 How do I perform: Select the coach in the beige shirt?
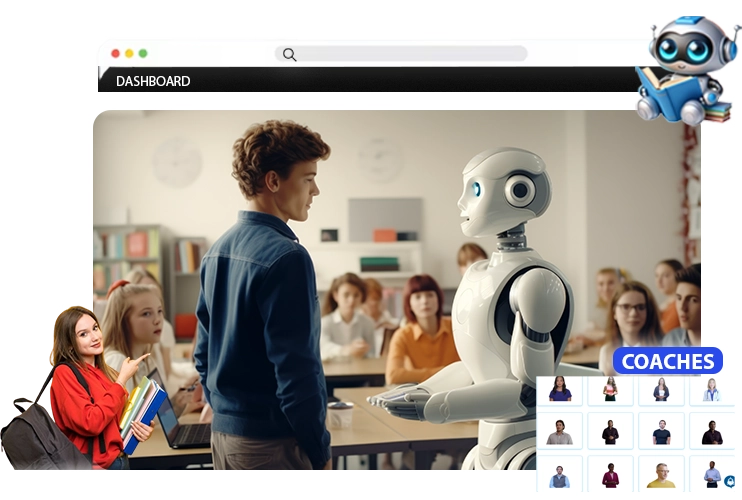560,432
